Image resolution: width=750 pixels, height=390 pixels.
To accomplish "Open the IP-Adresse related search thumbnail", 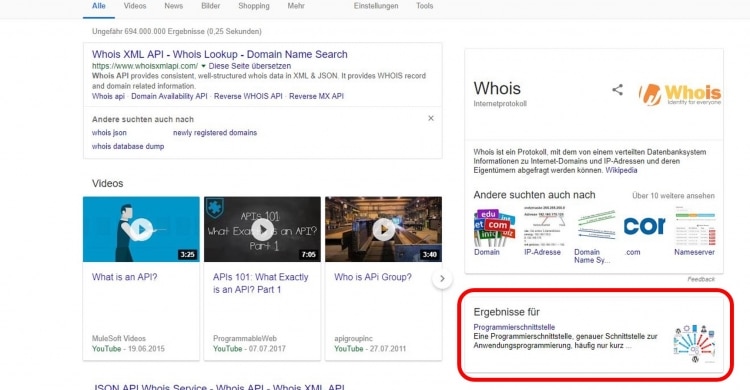I will tap(544, 226).
